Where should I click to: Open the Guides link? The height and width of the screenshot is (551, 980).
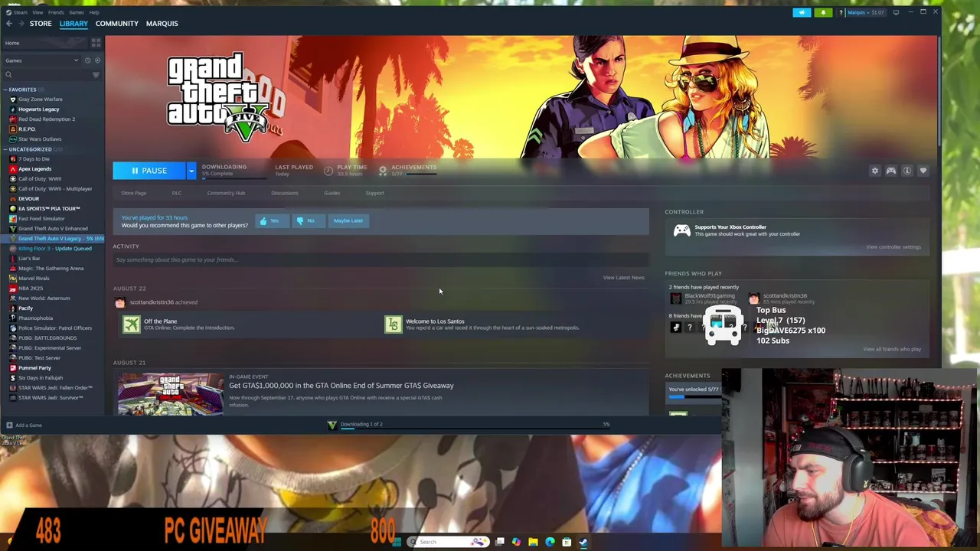click(332, 193)
